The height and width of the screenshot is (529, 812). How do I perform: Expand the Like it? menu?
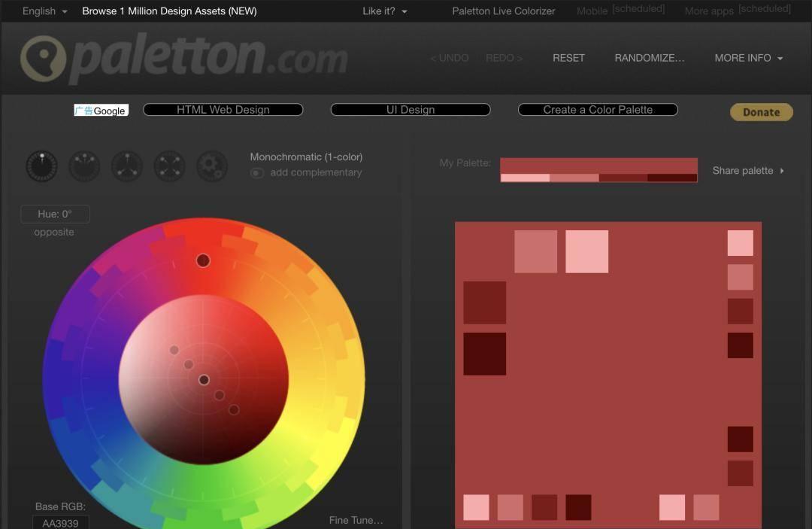(384, 11)
